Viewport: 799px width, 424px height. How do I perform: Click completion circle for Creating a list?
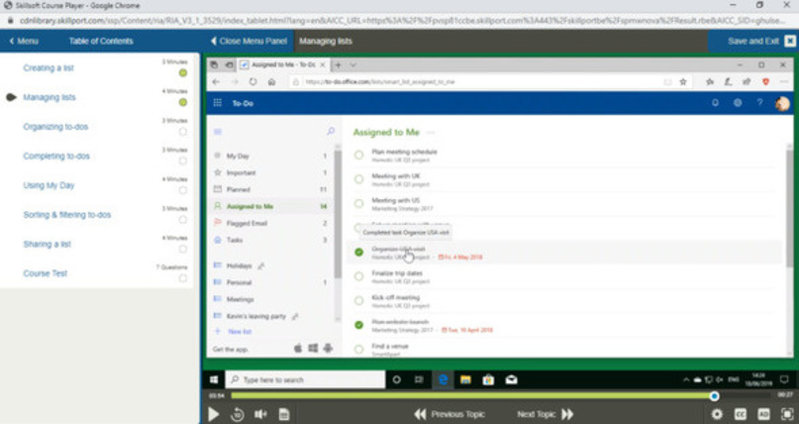click(x=183, y=73)
